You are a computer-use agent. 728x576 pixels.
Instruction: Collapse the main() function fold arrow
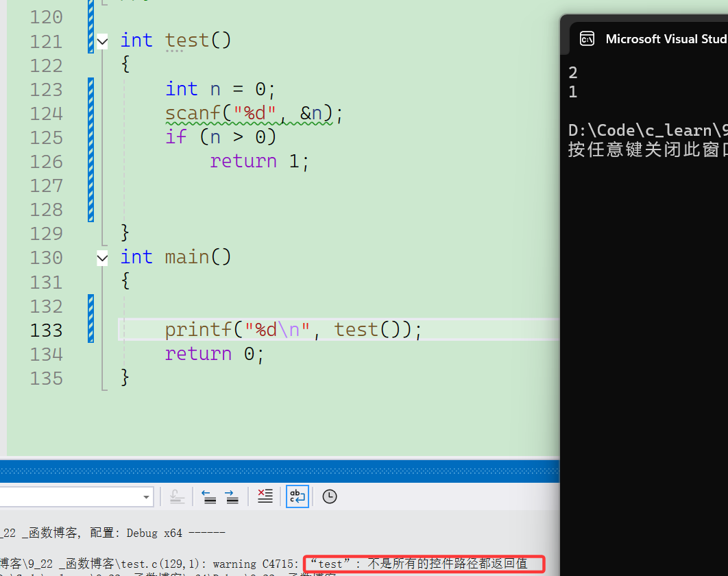click(102, 258)
